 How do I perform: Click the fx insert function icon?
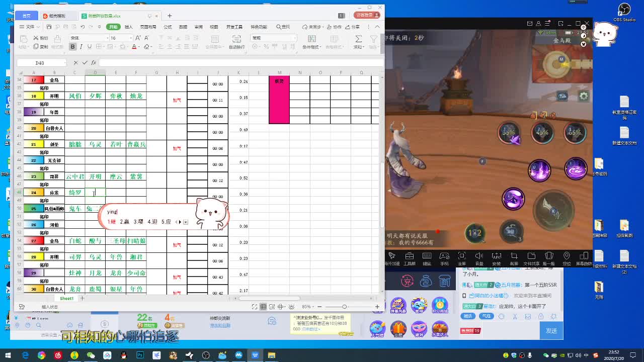[x=93, y=63]
